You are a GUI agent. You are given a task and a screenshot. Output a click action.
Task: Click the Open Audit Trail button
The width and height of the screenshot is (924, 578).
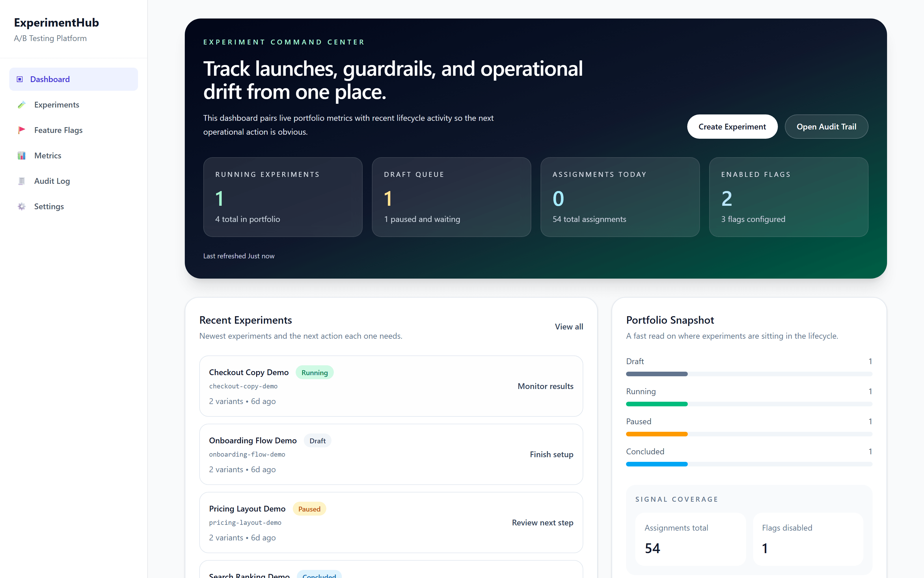[826, 127]
